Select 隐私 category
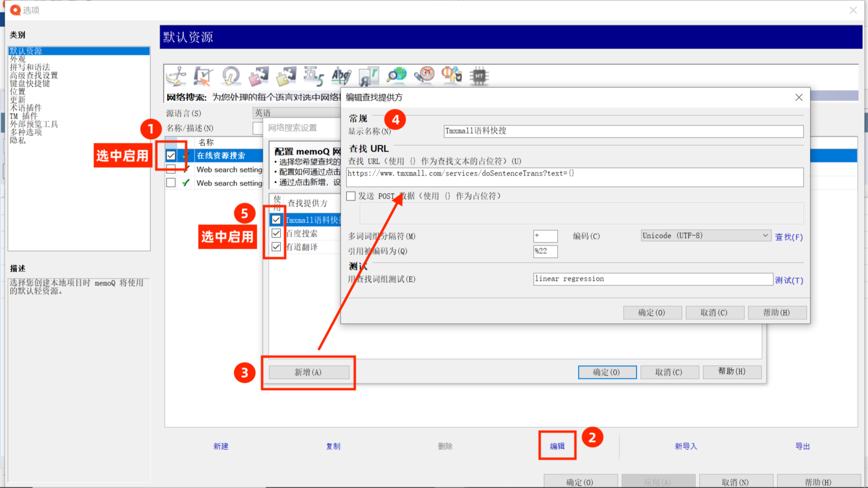 click(x=18, y=141)
